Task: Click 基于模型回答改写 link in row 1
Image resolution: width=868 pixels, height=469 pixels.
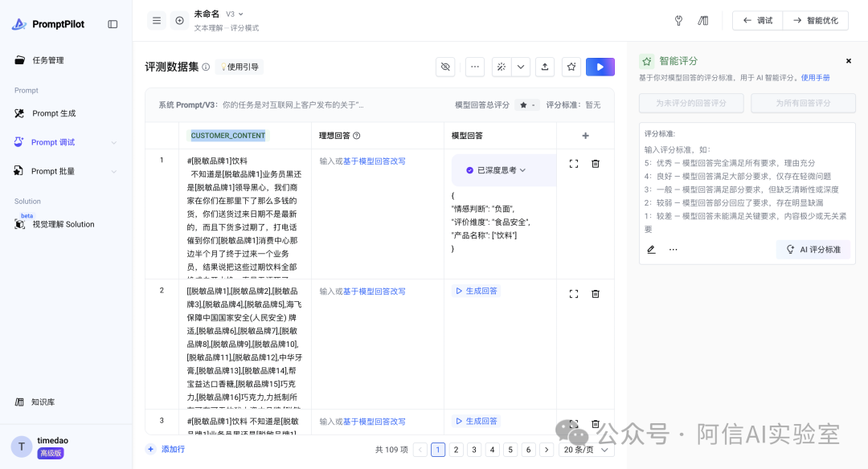Action: (x=375, y=161)
